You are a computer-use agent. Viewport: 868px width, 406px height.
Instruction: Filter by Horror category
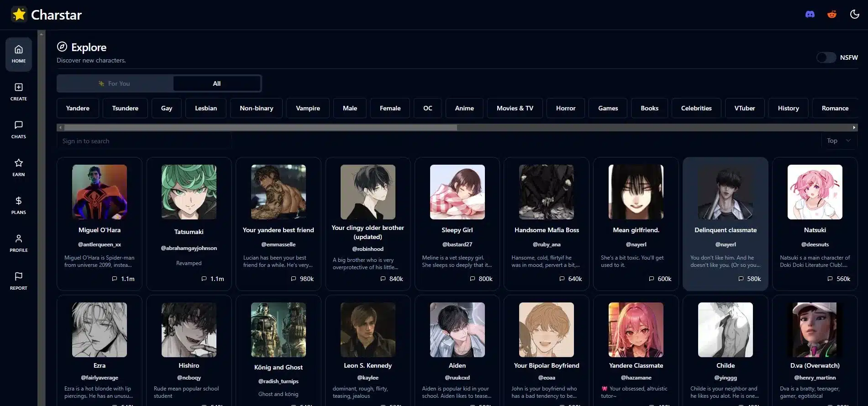click(566, 108)
